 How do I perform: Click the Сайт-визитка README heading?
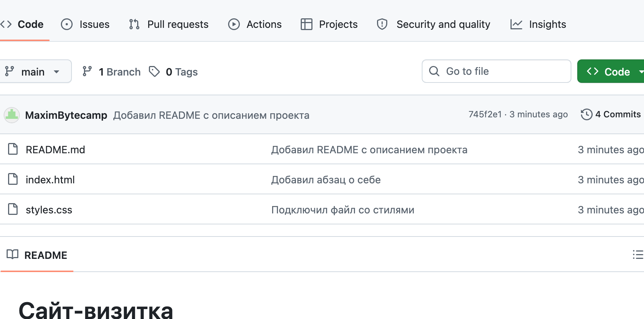[96, 310]
